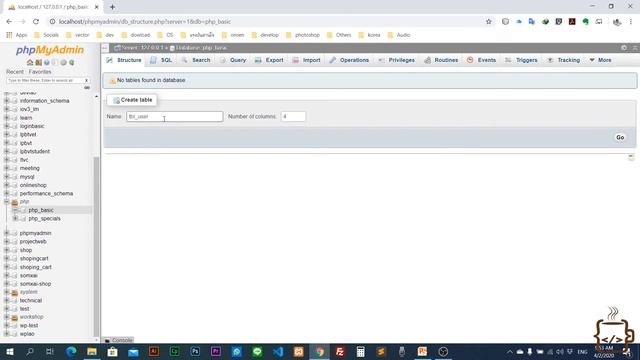The width and height of the screenshot is (640, 360).
Task: Open the More dropdown menu
Action: pos(600,60)
